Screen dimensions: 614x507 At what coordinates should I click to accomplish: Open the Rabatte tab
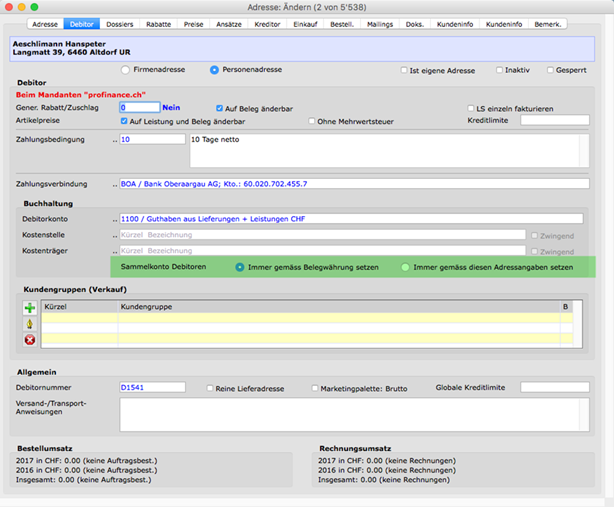(x=156, y=22)
